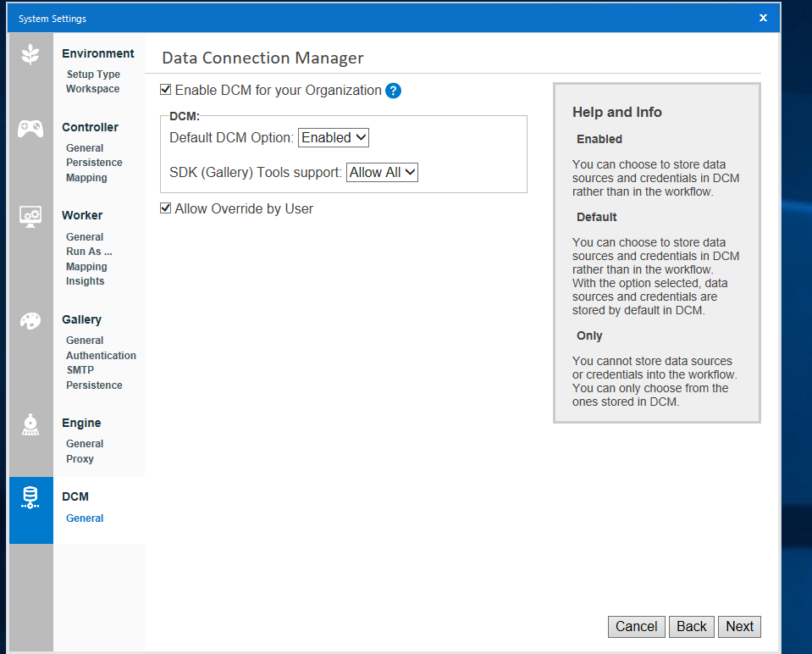Click the Next button
Screen dimensions: 812x654
tap(738, 626)
